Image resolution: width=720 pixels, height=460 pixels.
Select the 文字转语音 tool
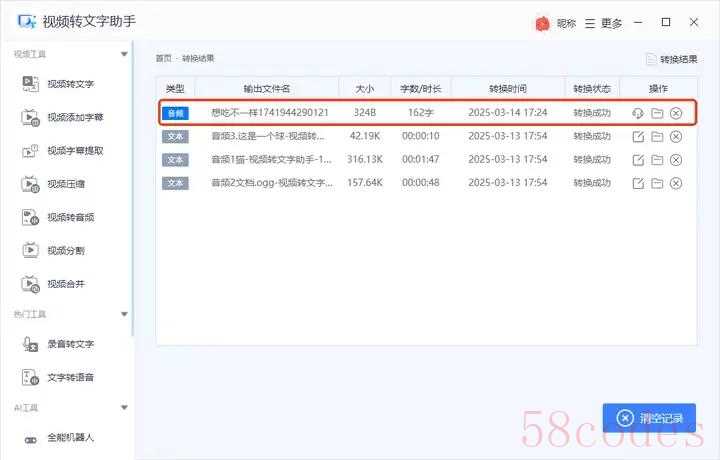[70, 377]
